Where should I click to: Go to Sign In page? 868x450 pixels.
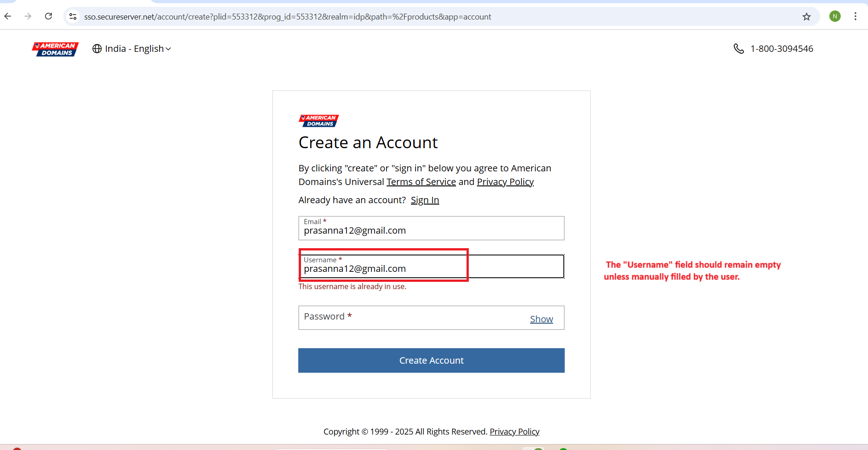point(425,200)
